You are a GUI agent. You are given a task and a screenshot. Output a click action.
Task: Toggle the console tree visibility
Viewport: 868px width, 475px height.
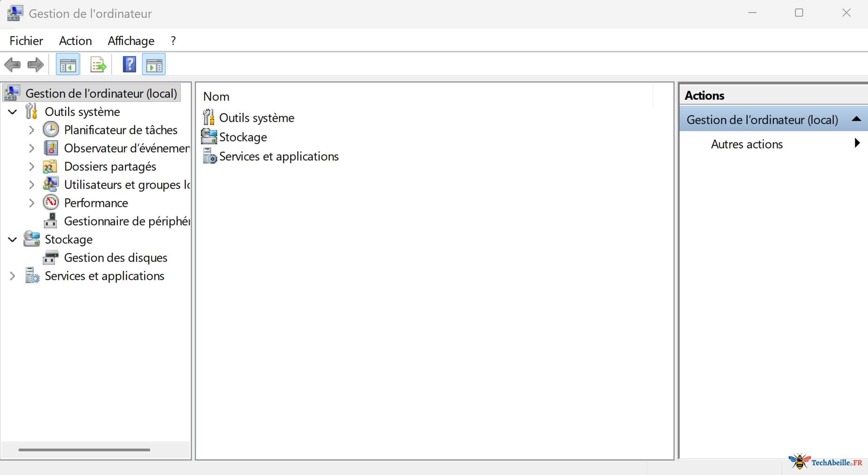tap(68, 64)
